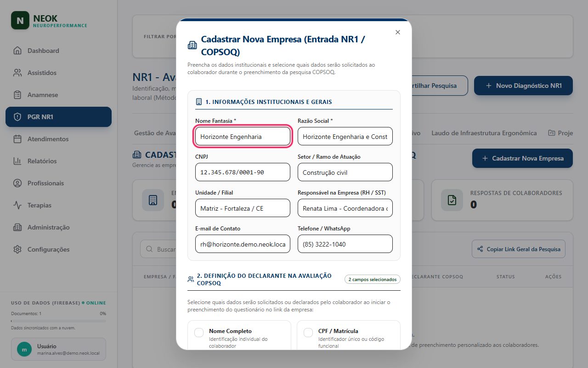Open Administração via its building icon
Image resolution: width=588 pixels, height=368 pixels.
[17, 227]
